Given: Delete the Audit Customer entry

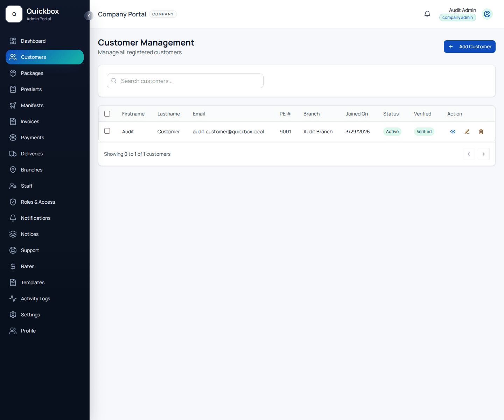Looking at the screenshot, I should point(481,132).
